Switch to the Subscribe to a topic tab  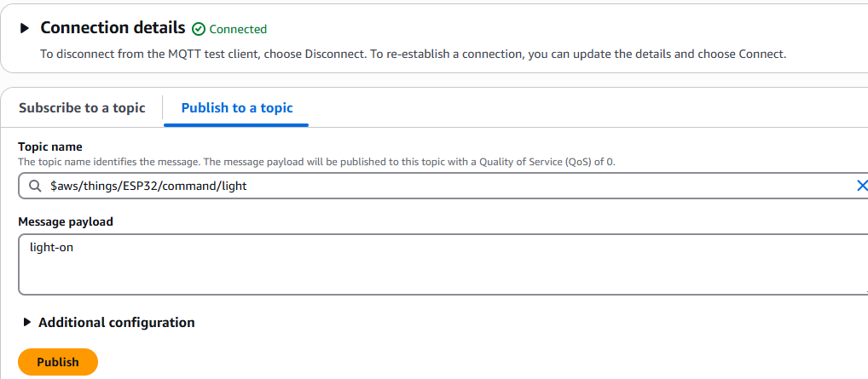pyautogui.click(x=82, y=107)
